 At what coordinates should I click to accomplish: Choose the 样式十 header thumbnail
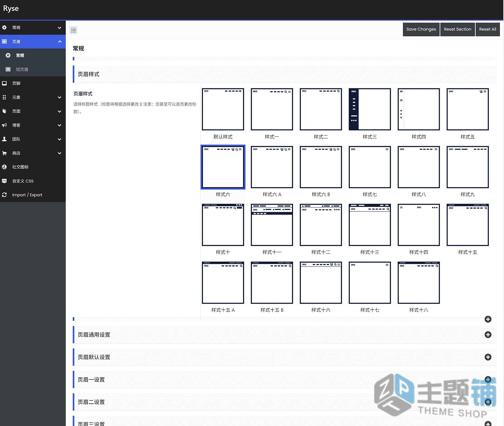[x=223, y=225]
